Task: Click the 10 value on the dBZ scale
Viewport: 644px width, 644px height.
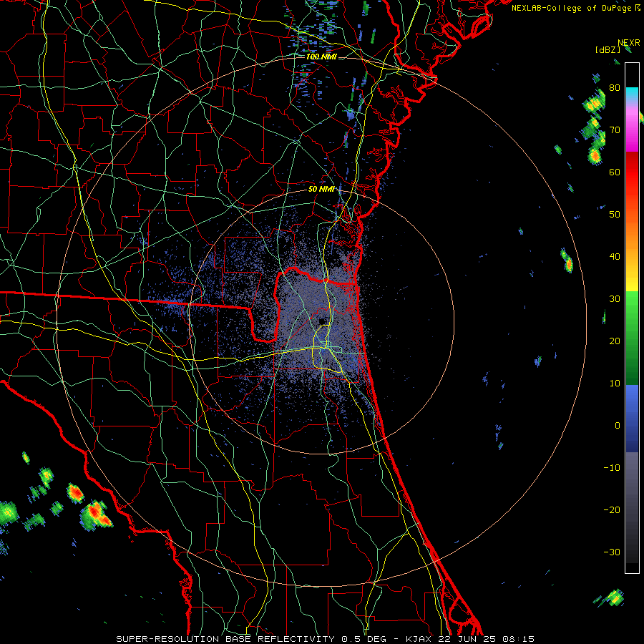Action: click(x=615, y=384)
